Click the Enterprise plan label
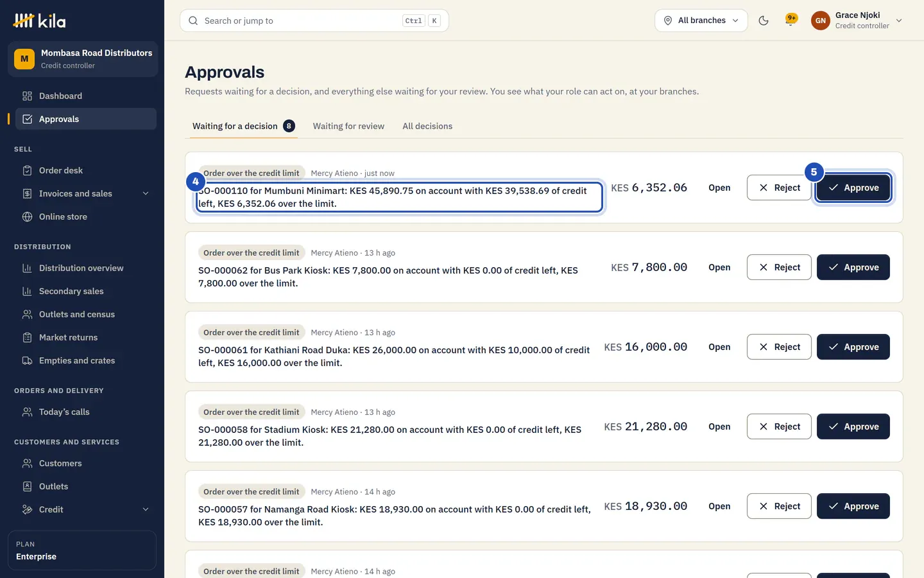924x578 pixels. pyautogui.click(x=37, y=557)
